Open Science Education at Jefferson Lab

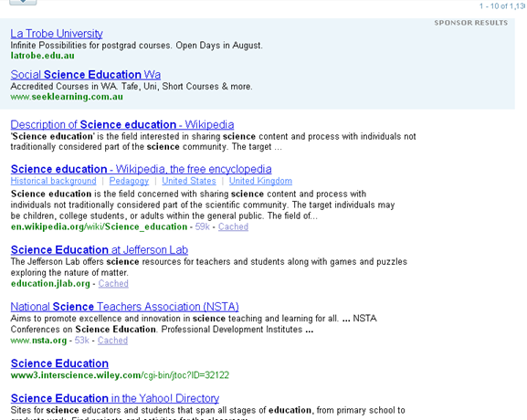pyautogui.click(x=100, y=250)
